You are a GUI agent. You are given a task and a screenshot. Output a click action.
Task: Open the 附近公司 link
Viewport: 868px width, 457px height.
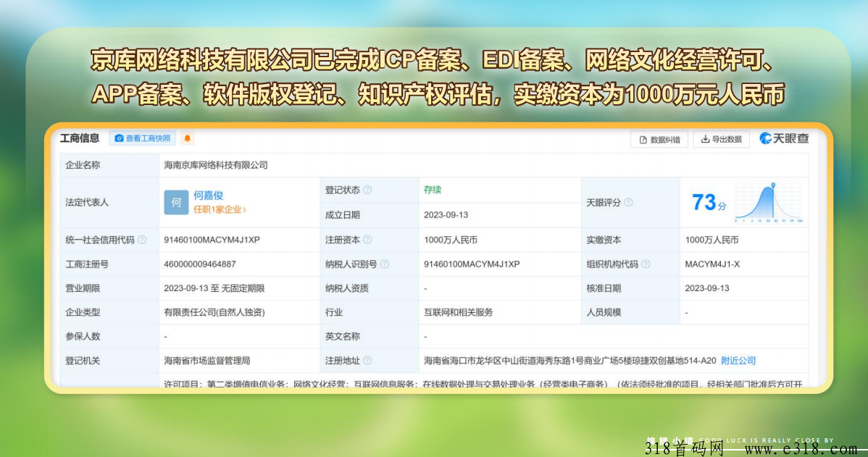click(738, 360)
